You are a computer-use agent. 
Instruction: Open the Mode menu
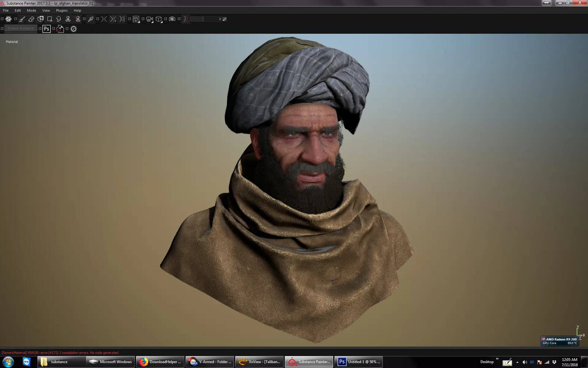click(31, 10)
